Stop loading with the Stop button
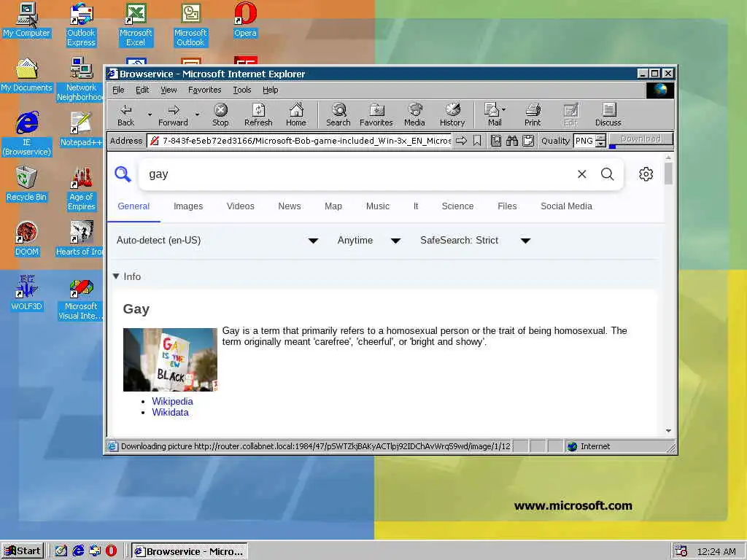Image resolution: width=747 pixels, height=560 pixels. pos(220,114)
